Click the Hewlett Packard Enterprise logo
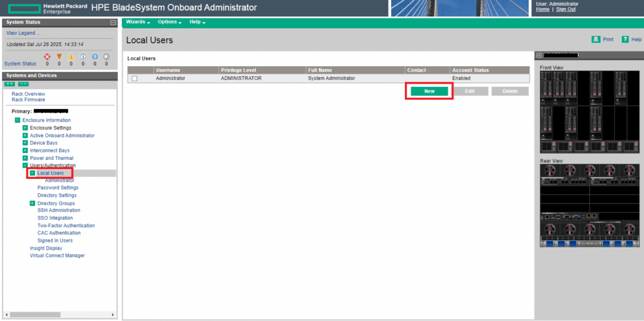644x321 pixels. point(48,8)
